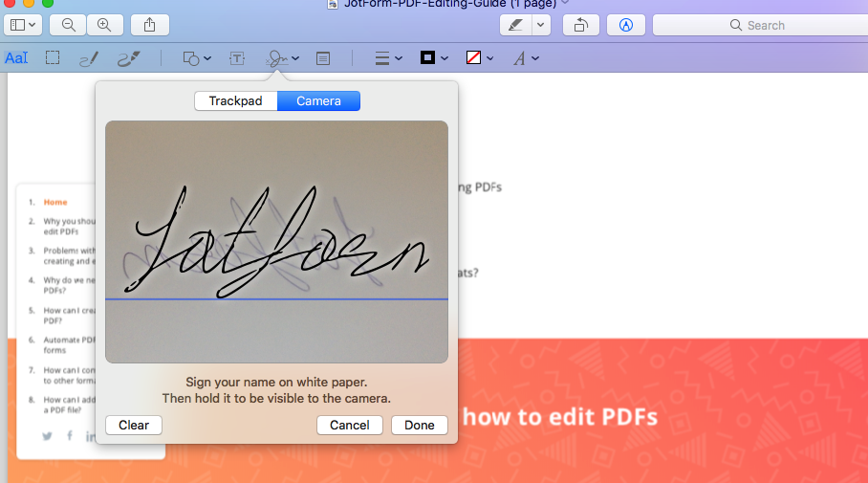The height and width of the screenshot is (483, 868).
Task: Open 'Automate PDF forms' contents item
Action: pyautogui.click(x=69, y=345)
